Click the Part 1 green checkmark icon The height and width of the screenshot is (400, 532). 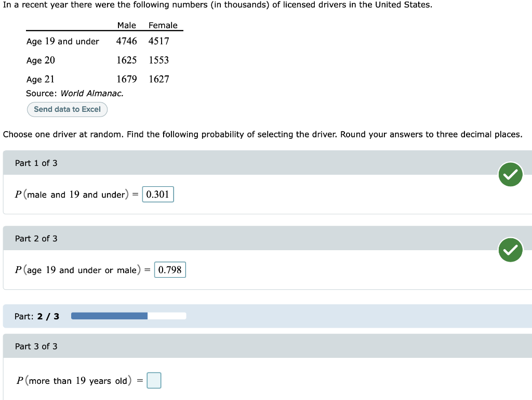click(x=510, y=175)
